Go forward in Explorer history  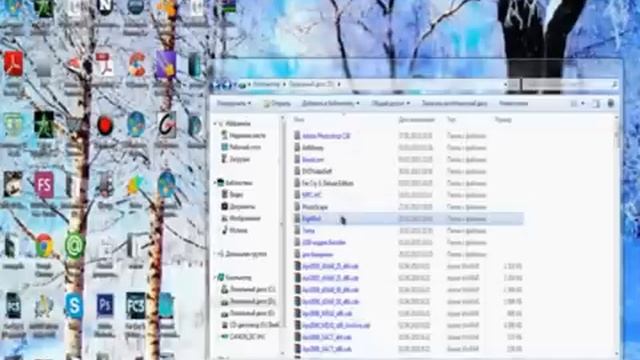(227, 84)
